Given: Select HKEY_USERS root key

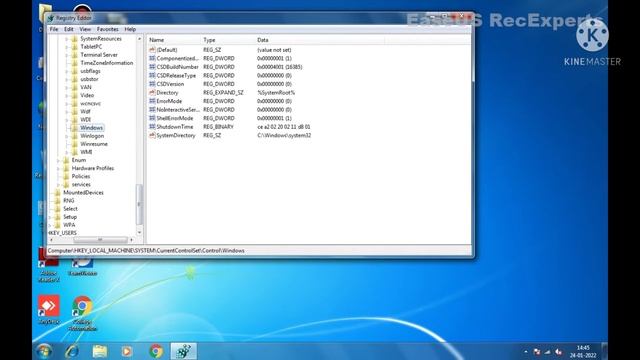Looking at the screenshot, I should pos(62,233).
